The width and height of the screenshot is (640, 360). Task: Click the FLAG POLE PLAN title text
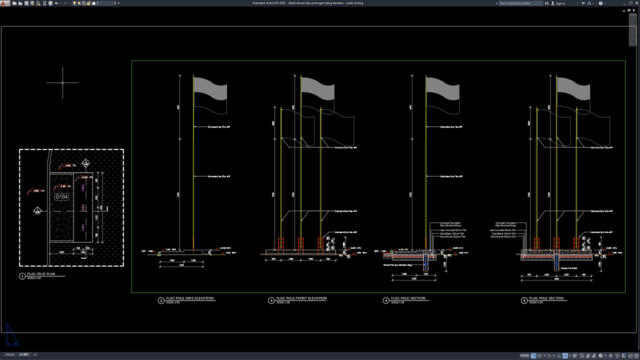[41, 274]
